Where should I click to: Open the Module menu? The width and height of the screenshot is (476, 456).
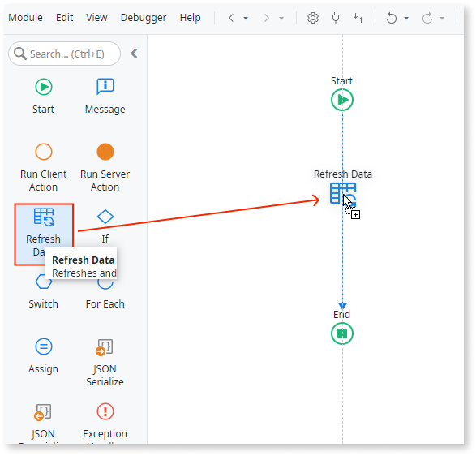25,18
